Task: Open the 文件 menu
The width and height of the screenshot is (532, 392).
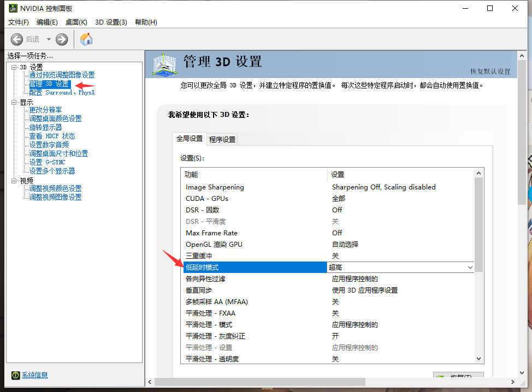Action: click(x=18, y=22)
